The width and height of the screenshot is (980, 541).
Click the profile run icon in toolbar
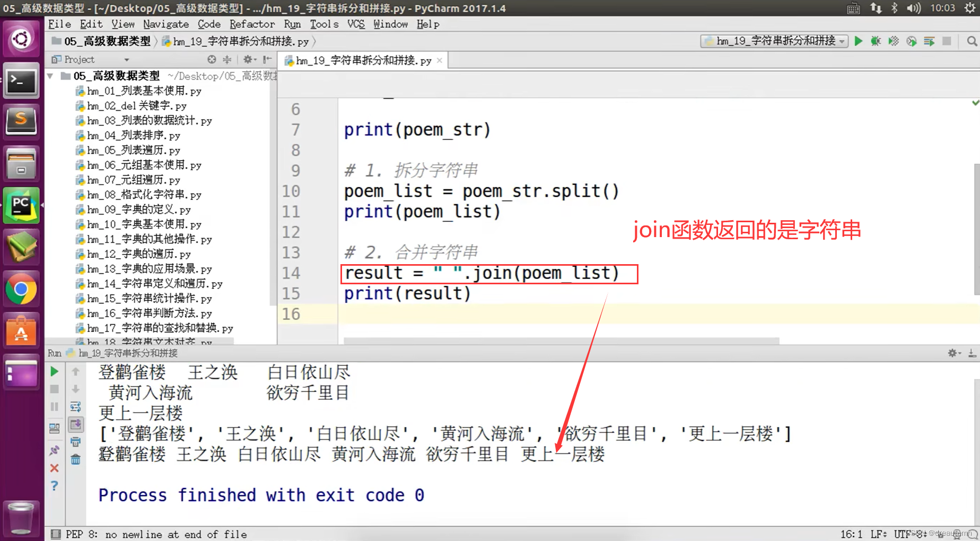point(912,41)
